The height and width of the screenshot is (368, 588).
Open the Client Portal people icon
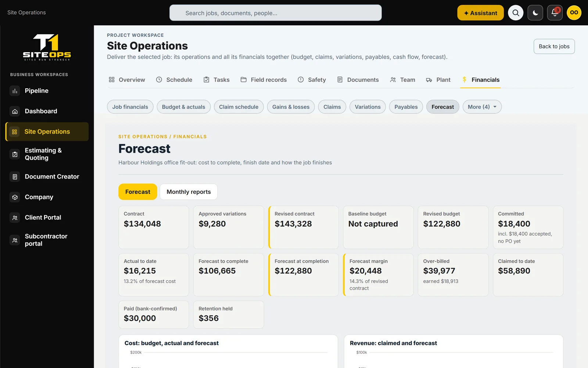tap(15, 217)
